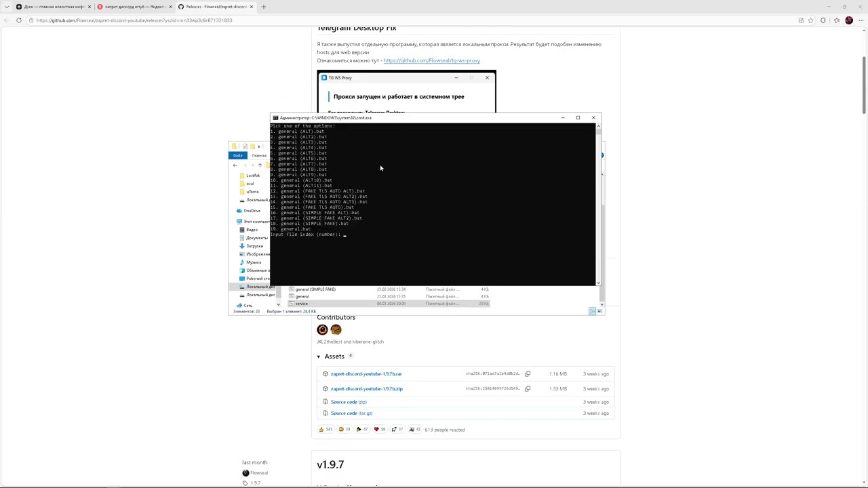Click the first contributor avatar
The height and width of the screenshot is (488, 868).
[322, 329]
